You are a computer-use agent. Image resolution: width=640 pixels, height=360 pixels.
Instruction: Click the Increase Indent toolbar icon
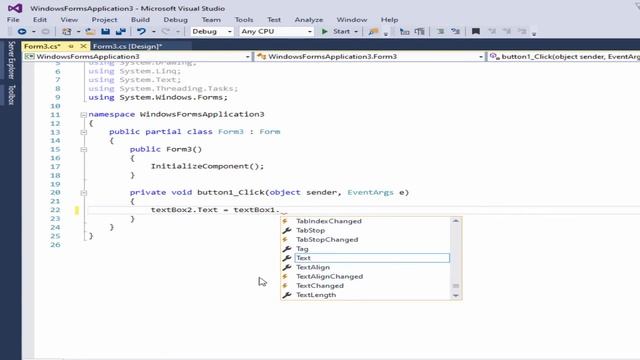click(456, 31)
